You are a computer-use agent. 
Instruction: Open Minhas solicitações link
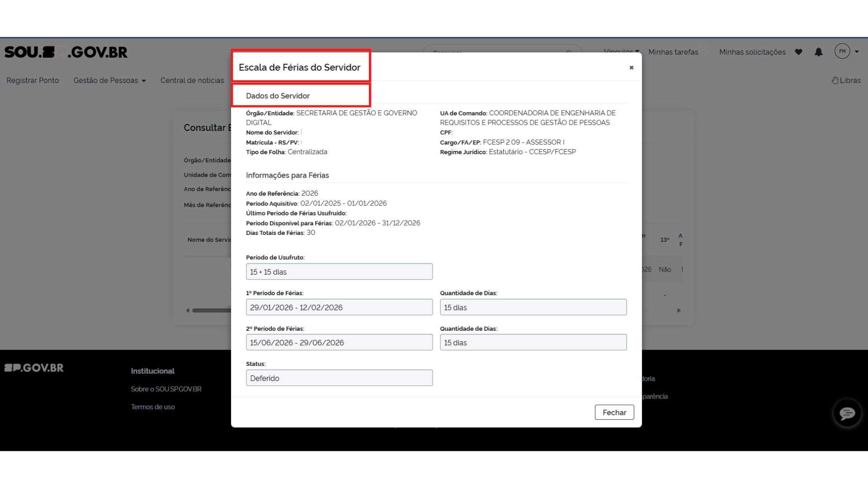[x=752, y=52]
